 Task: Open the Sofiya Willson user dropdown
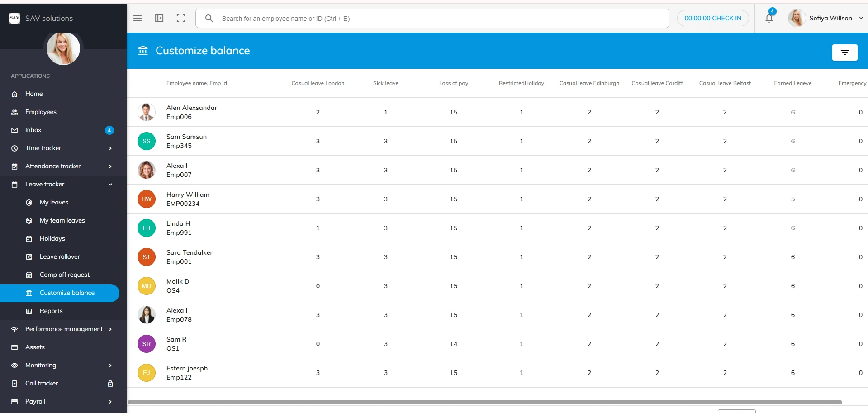point(826,18)
